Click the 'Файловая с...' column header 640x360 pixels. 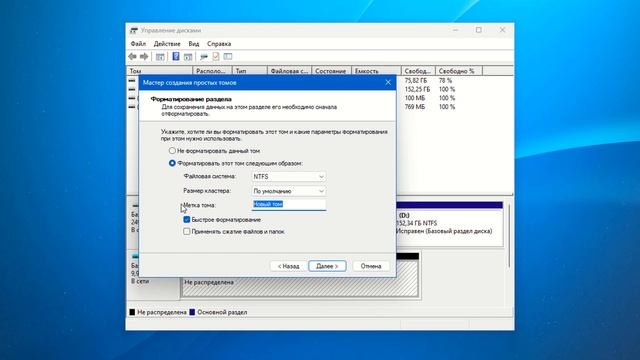pos(289,71)
